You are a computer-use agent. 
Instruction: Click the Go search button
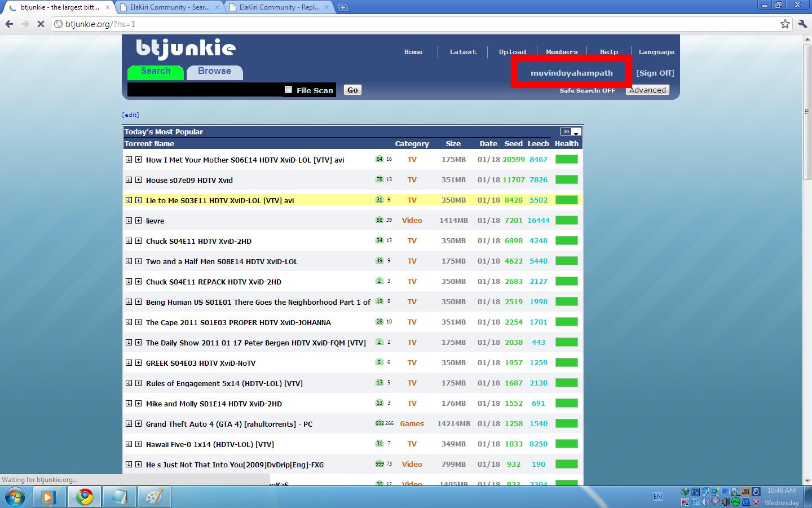[352, 90]
